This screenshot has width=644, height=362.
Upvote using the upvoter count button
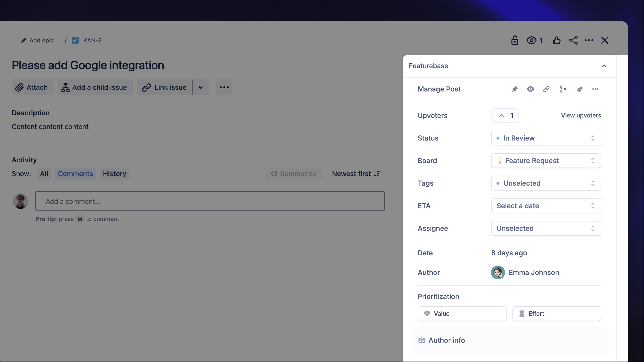tap(505, 116)
